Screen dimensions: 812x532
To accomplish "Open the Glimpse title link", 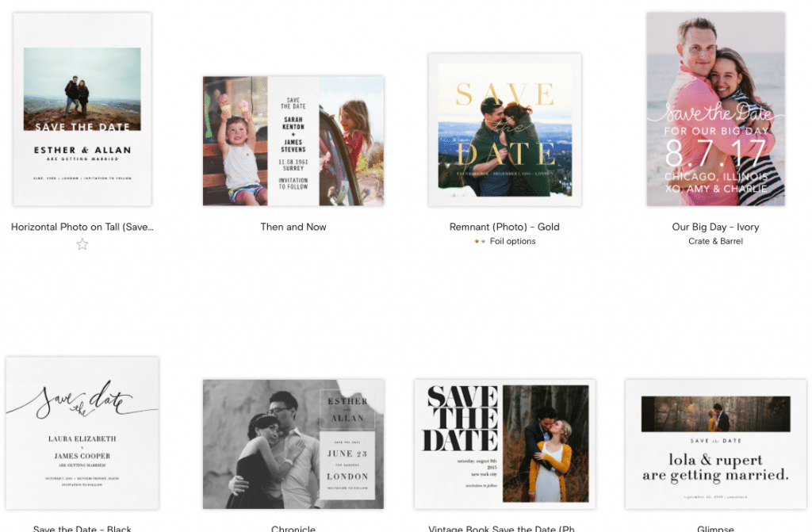I will point(715,528).
